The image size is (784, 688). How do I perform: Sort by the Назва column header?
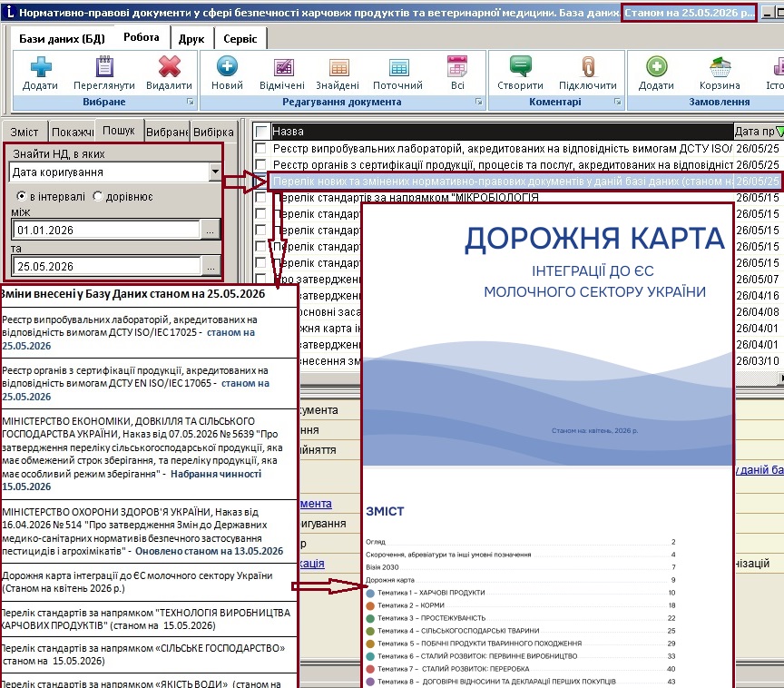502,132
